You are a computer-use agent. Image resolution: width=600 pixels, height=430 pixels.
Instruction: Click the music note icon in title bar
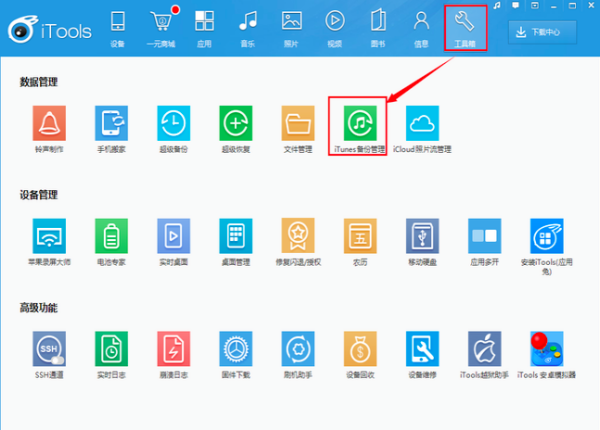[x=497, y=6]
